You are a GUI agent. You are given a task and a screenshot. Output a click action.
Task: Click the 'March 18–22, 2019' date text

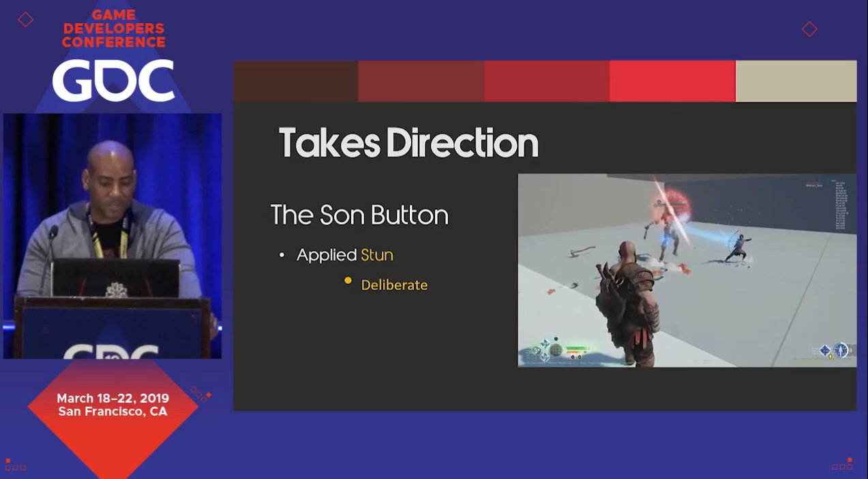pos(113,399)
